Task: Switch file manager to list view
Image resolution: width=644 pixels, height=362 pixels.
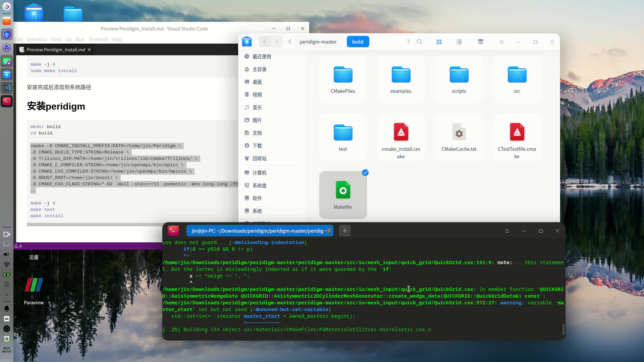Action: pos(459,42)
